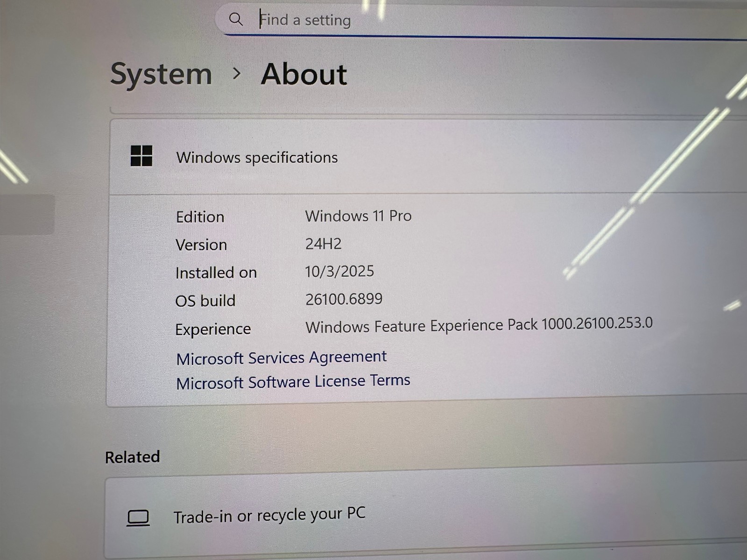Image resolution: width=747 pixels, height=560 pixels.
Task: Select the Experience label
Action: click(x=213, y=329)
